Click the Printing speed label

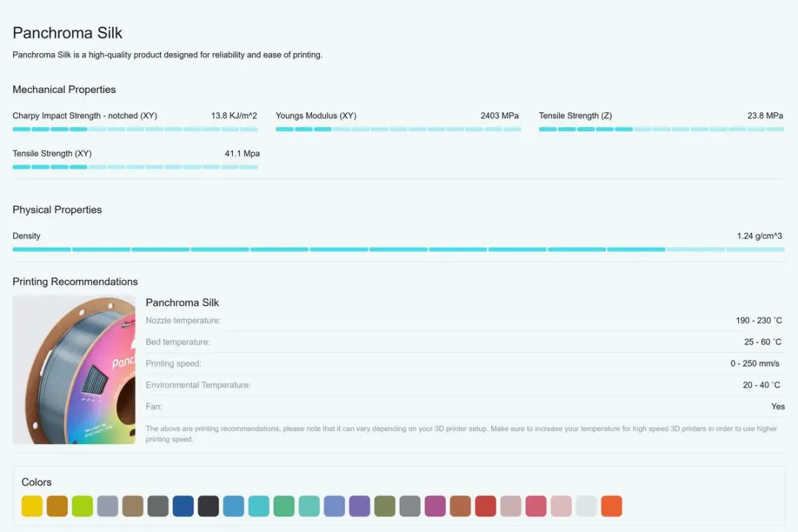174,364
